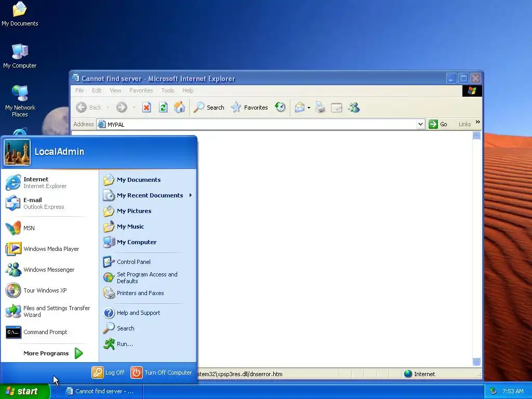532x399 pixels.
Task: Open Search from Start menu
Action: 148,328
